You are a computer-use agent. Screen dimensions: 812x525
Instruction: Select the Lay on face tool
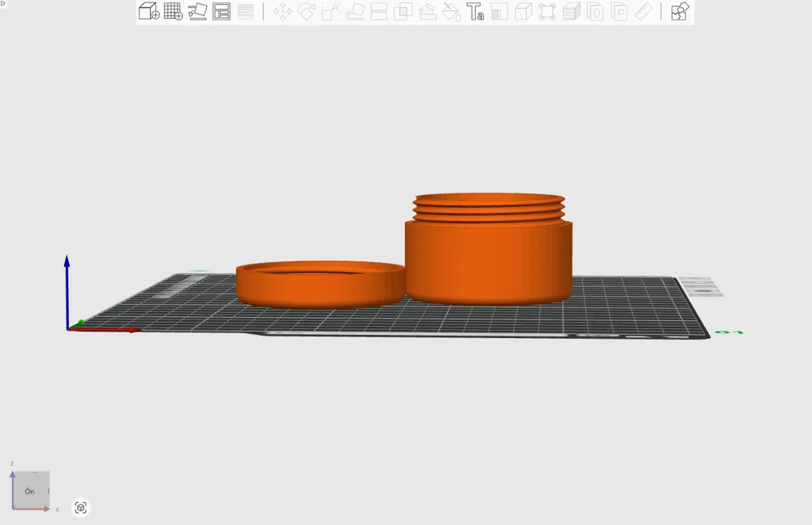click(x=355, y=11)
